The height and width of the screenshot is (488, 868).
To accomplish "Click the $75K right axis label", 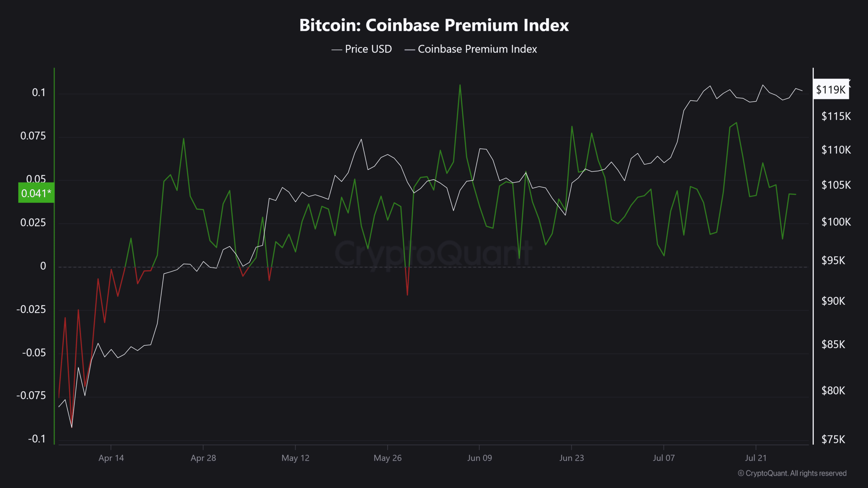I will point(833,440).
